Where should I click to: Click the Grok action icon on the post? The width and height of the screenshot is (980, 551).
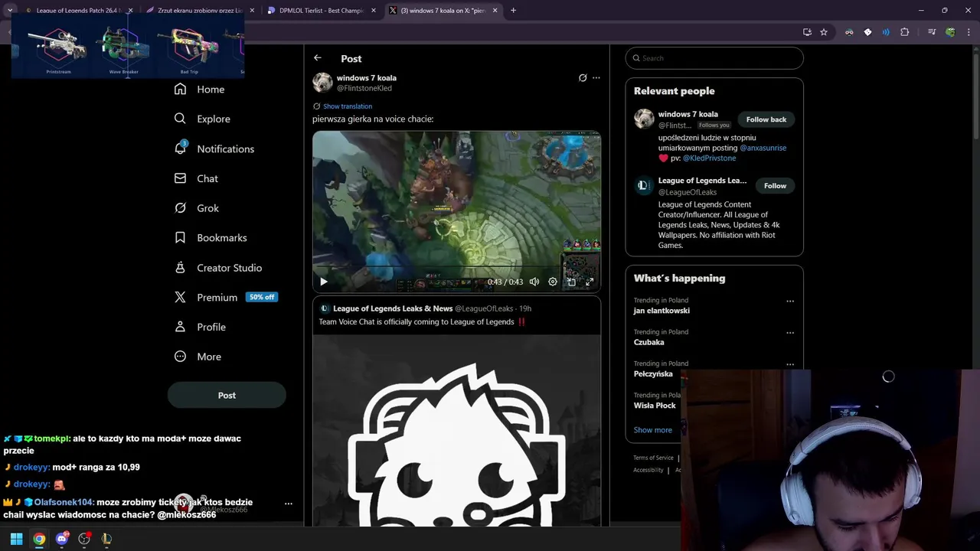tap(583, 78)
